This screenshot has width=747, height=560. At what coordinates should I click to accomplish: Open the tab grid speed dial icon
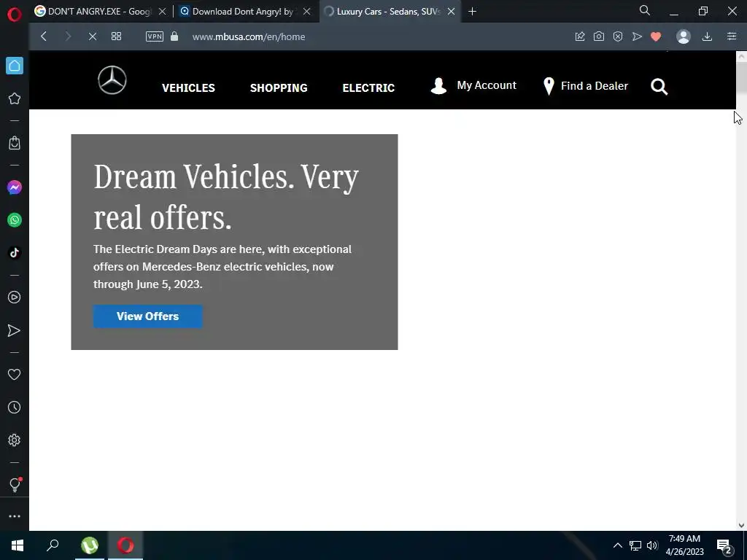pos(116,36)
